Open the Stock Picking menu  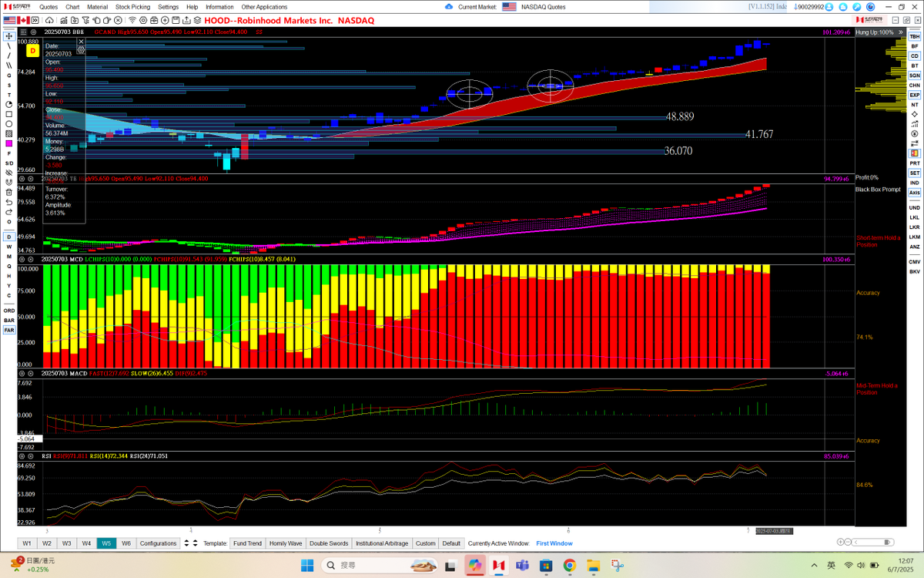[x=133, y=6]
